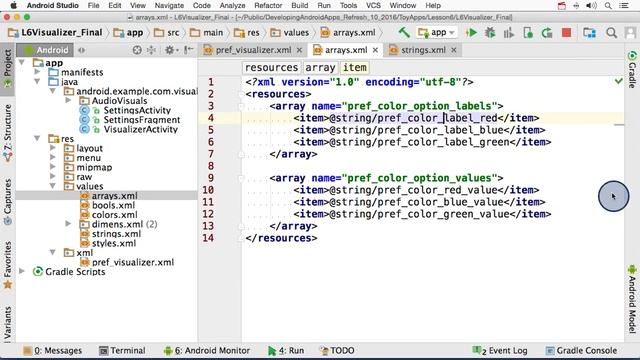
Task: Click the green check inspection indicator
Action: pos(619,81)
